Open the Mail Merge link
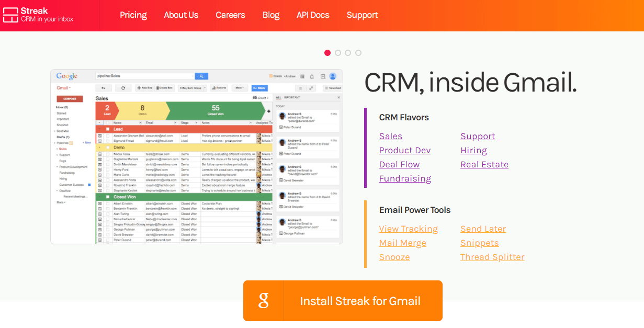Screen dimensions: 644x328 click(x=403, y=243)
